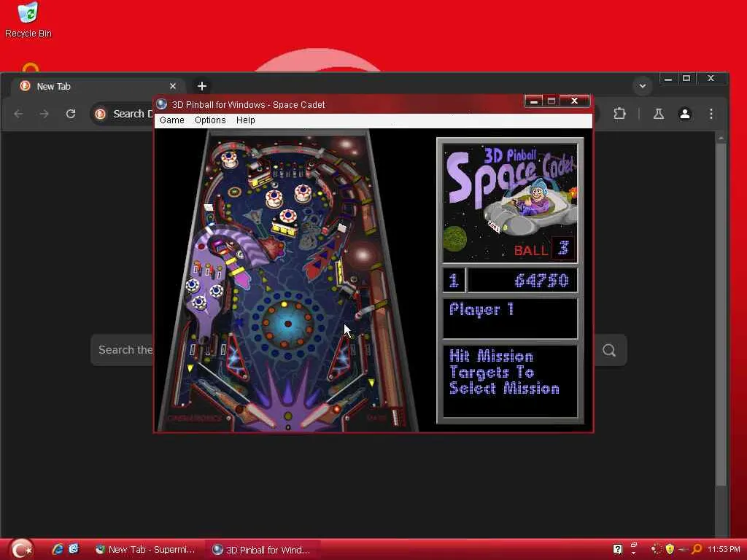This screenshot has height=560, width=747.
Task: Click the score display 64750
Action: 542,280
